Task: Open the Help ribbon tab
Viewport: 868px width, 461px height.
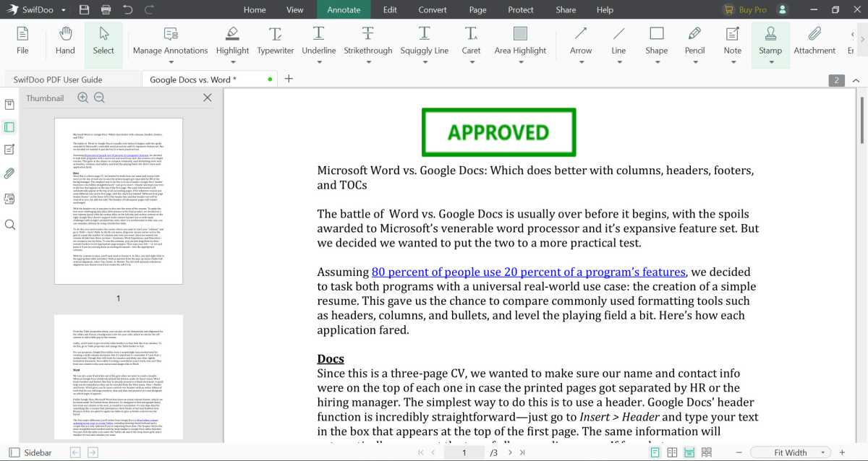Action: click(x=605, y=10)
